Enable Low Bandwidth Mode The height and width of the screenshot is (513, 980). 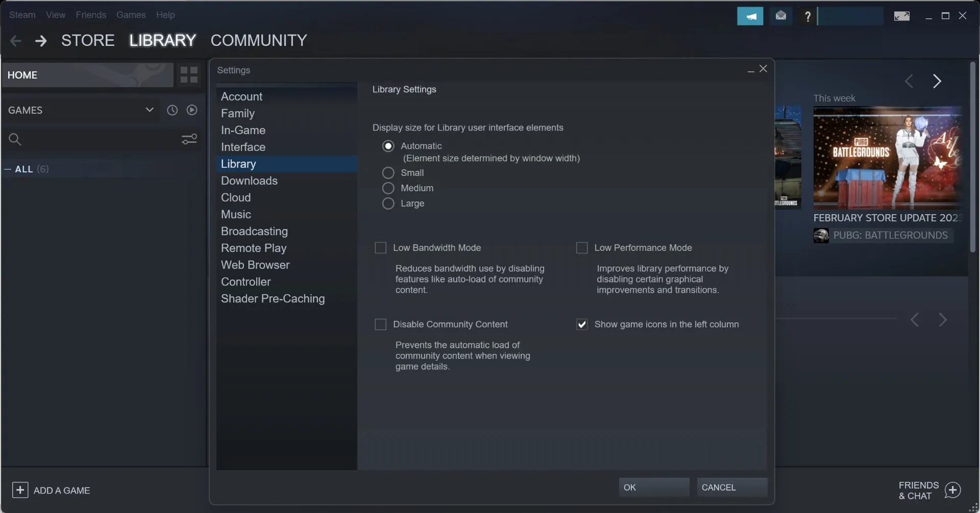[380, 248]
